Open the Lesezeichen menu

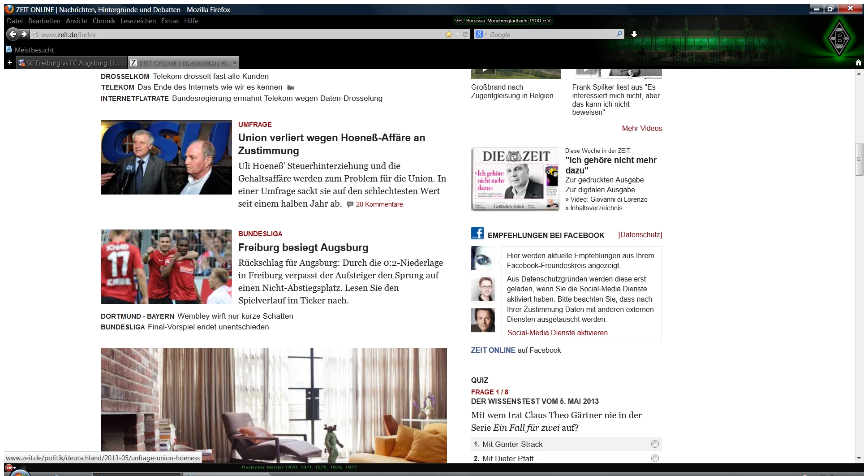click(138, 21)
